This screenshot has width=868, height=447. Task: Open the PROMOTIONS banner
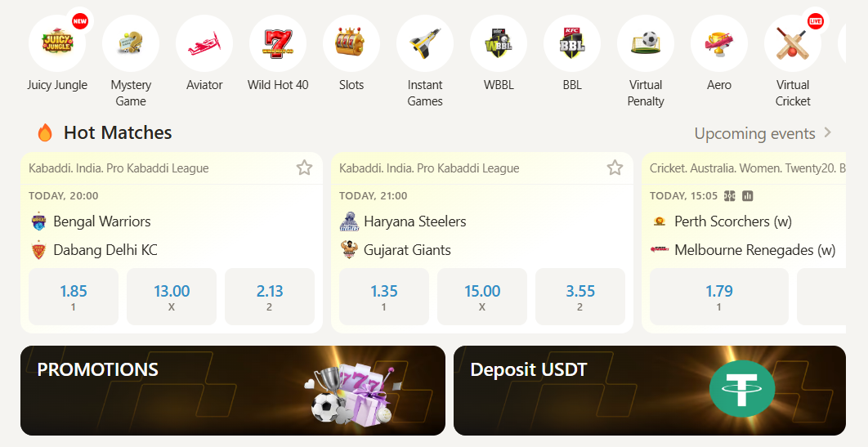tap(233, 391)
